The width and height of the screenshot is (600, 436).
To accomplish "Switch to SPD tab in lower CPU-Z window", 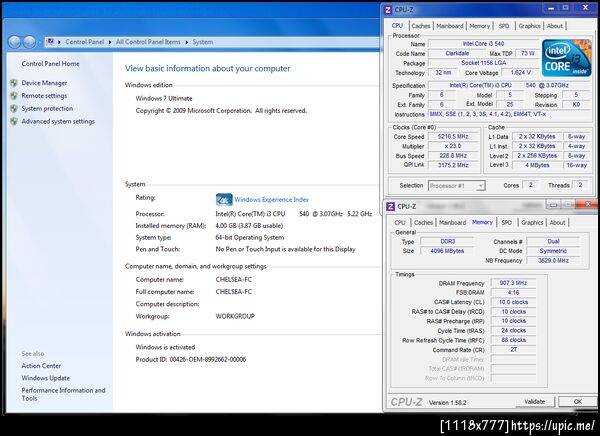I will coord(507,223).
